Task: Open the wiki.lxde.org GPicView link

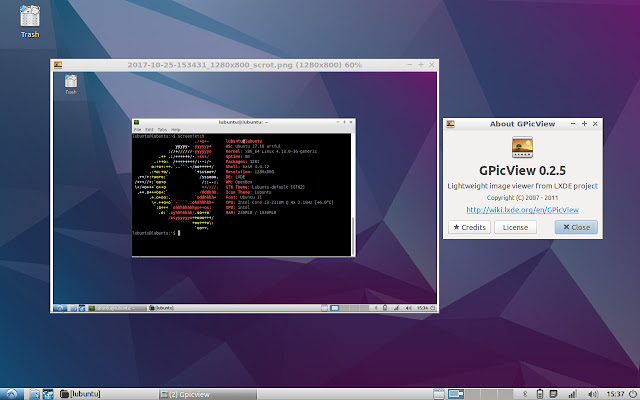Action: point(522,210)
